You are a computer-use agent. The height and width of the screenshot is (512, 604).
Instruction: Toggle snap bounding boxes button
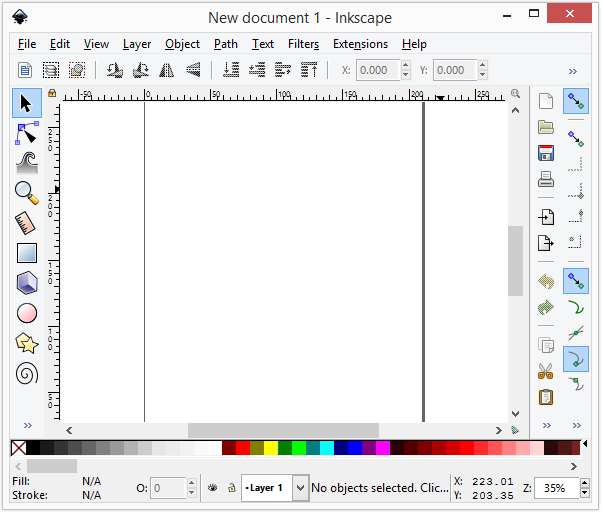click(576, 139)
